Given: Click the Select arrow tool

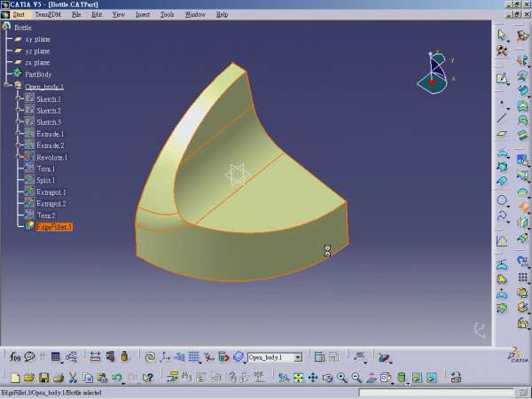Looking at the screenshot, I should click(x=502, y=35).
